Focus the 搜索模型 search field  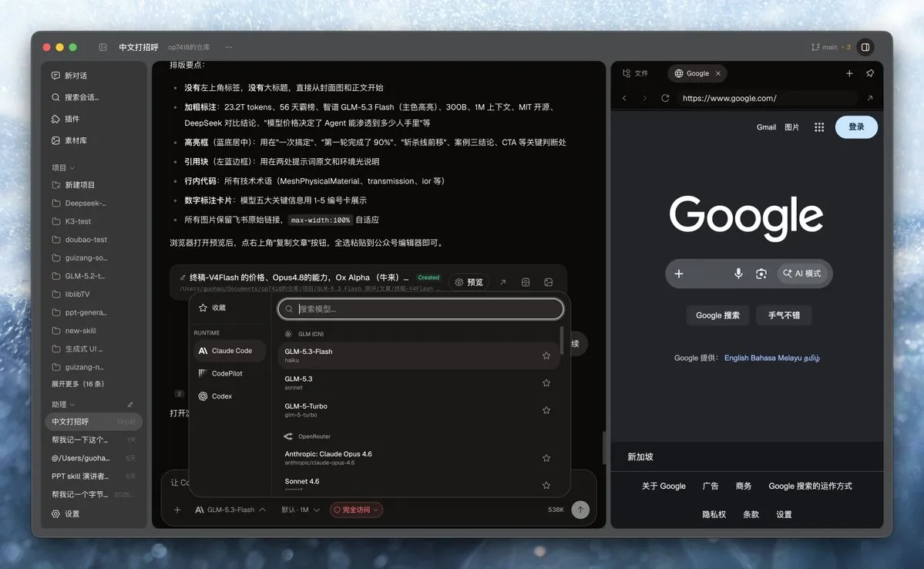[420, 309]
